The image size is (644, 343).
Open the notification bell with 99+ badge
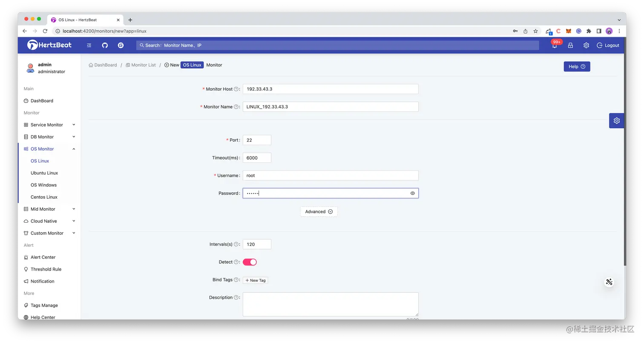pyautogui.click(x=555, y=45)
